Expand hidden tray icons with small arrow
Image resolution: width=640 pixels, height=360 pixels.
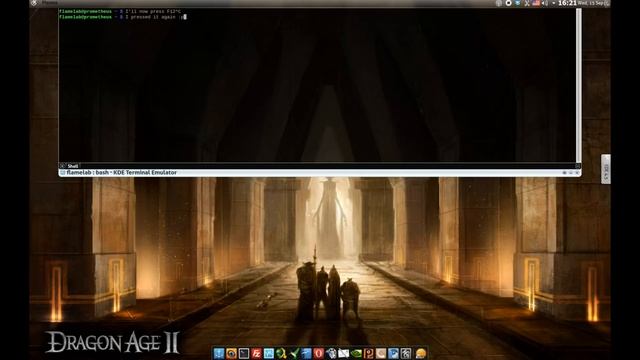pyautogui.click(x=553, y=3)
